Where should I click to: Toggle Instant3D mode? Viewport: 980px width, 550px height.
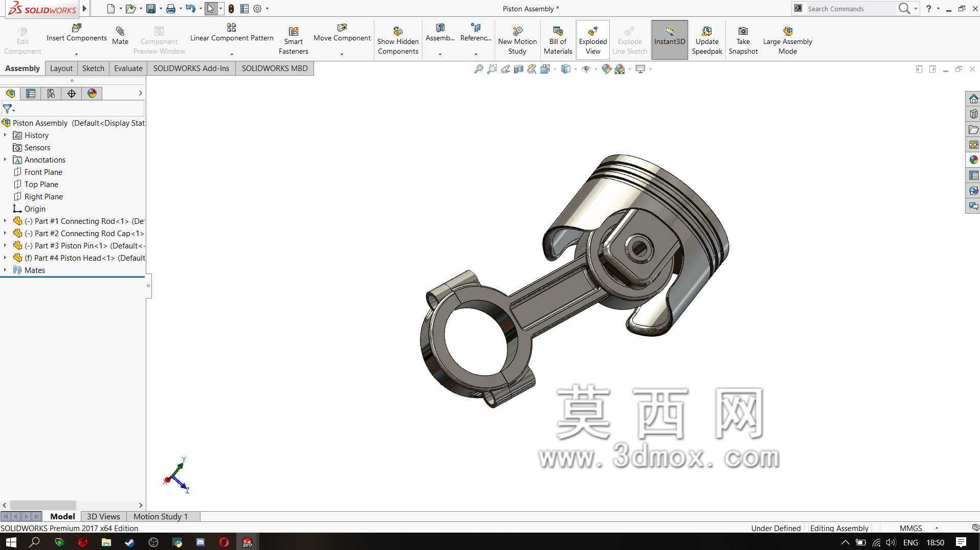[x=670, y=40]
